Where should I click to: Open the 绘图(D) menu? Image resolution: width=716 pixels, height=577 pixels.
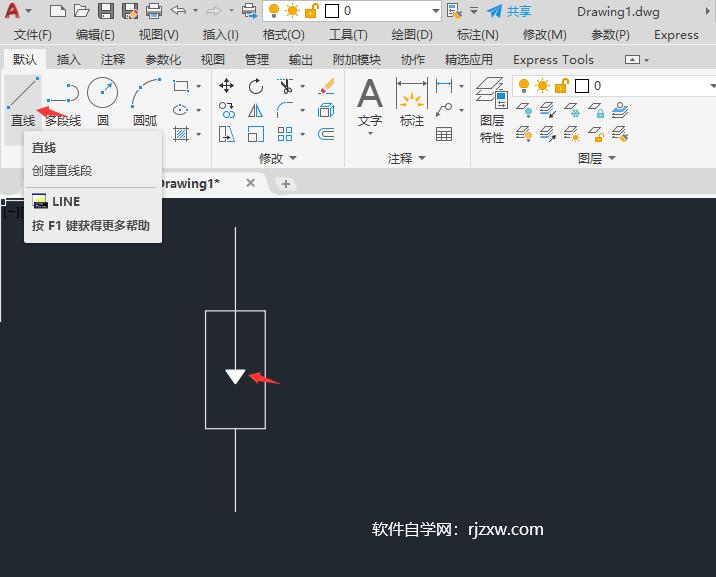pos(411,35)
